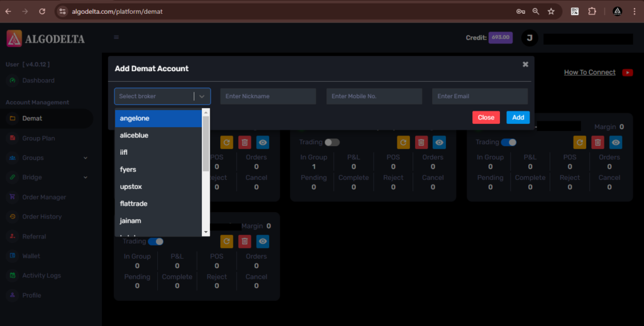644x326 pixels.
Task: Select angelone from the broker list
Action: [x=158, y=118]
